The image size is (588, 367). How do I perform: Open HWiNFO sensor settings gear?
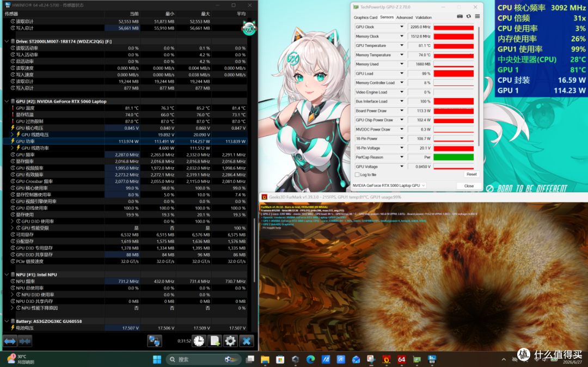coord(230,341)
